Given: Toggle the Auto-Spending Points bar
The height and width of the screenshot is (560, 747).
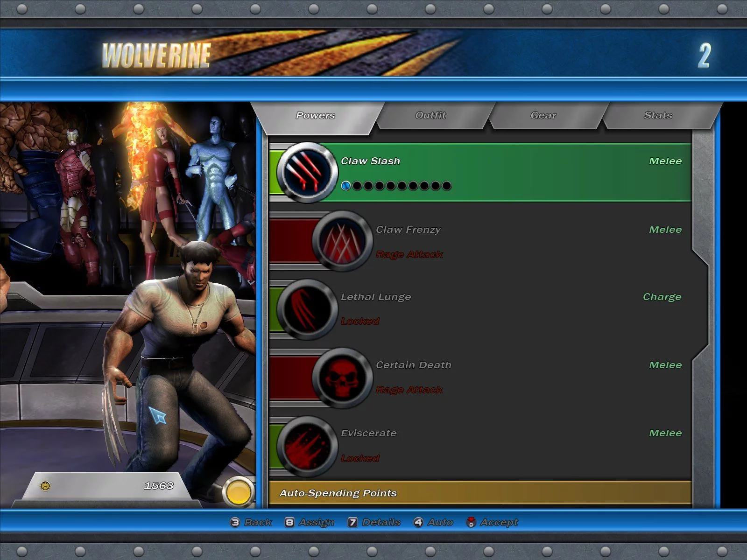Looking at the screenshot, I should pyautogui.click(x=479, y=493).
